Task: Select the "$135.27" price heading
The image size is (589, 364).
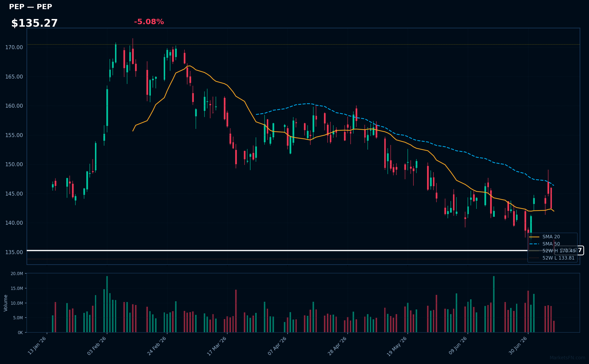Action: [34, 23]
